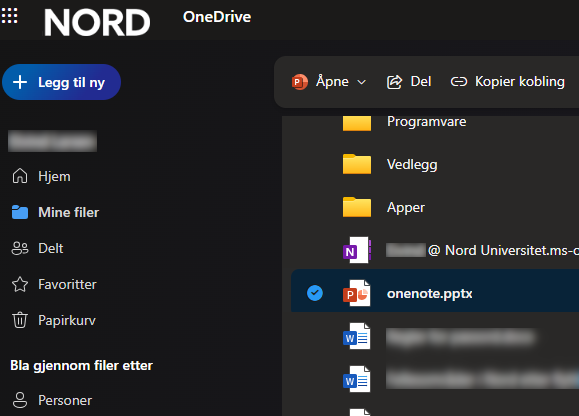The height and width of the screenshot is (416, 579).
Task: Uncheck the onenote.pptx selection circle
Action: (315, 293)
